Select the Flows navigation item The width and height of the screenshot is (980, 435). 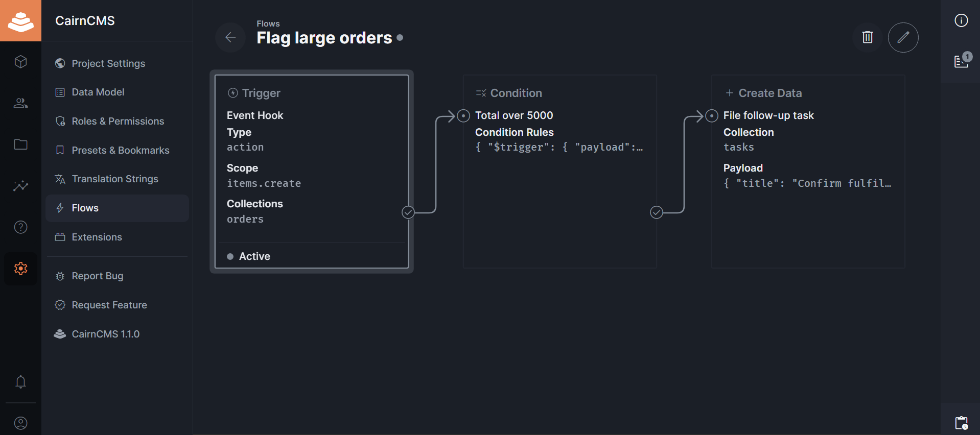coord(117,208)
